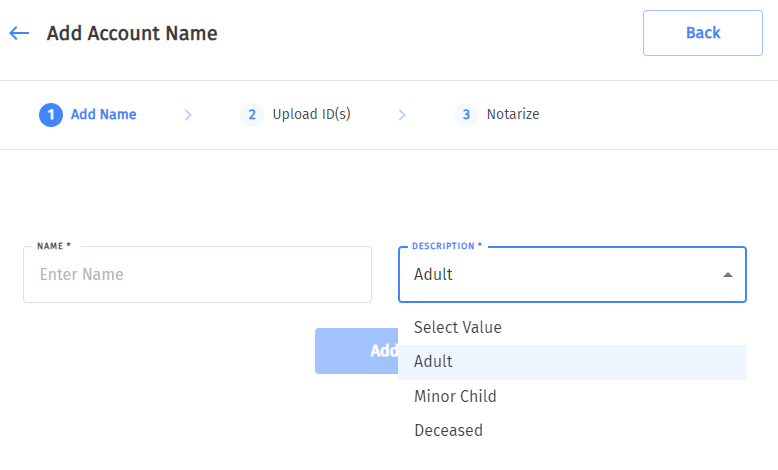Choose the Select Value option

click(x=458, y=327)
